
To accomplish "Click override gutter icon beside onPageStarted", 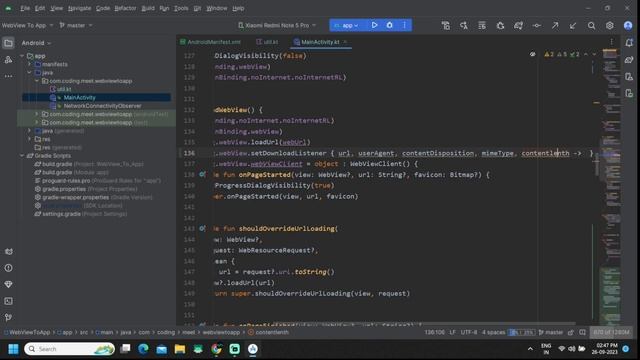I will 202,175.
